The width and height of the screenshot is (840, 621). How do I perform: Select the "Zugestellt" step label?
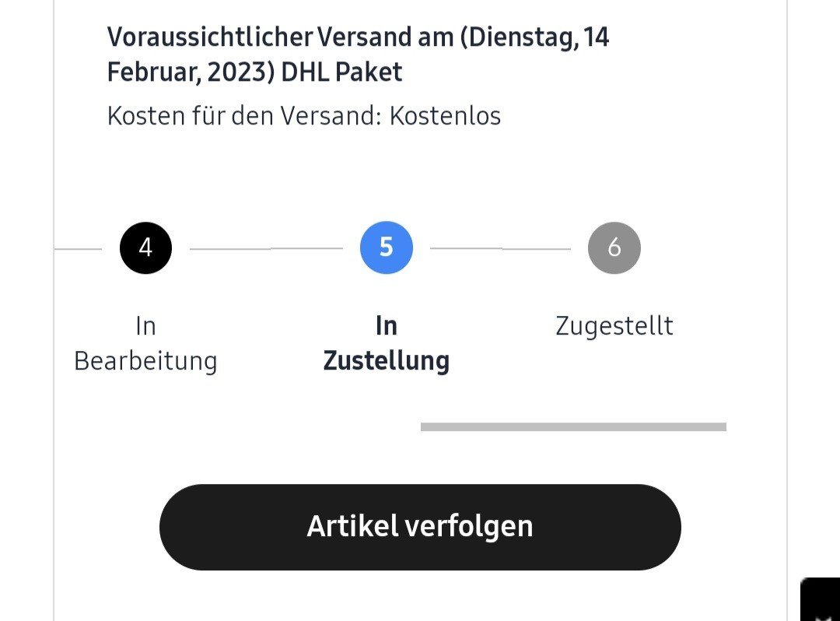tap(614, 325)
